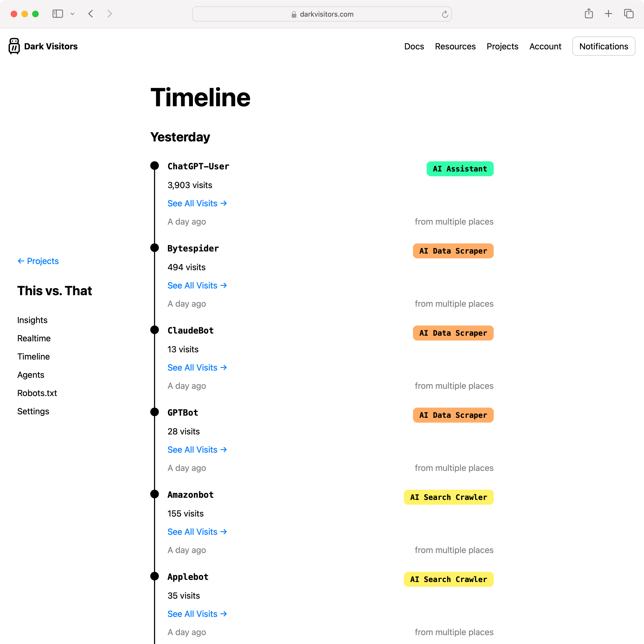Click the timeline marker for Amazonbot

coord(155,494)
